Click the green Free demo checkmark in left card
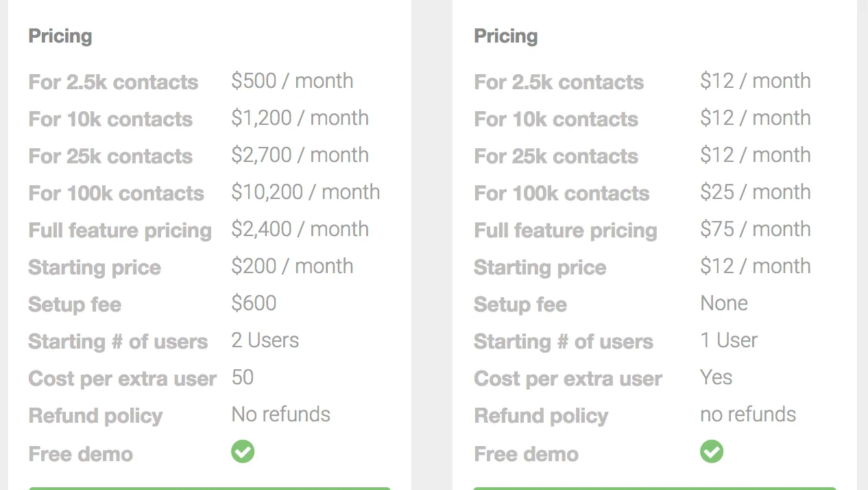 pos(243,452)
